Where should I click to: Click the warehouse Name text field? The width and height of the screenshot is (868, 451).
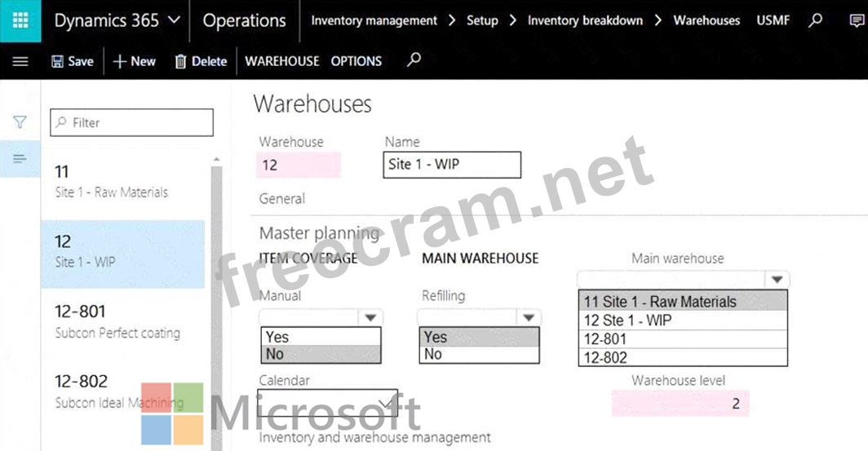click(x=452, y=165)
